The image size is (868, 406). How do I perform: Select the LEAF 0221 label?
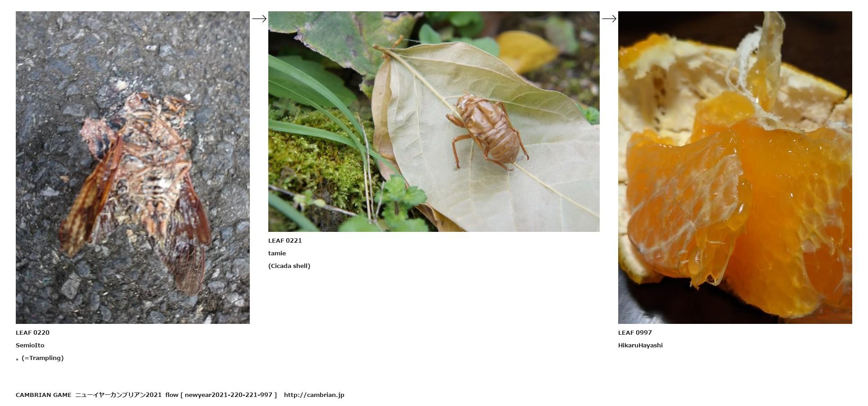285,240
